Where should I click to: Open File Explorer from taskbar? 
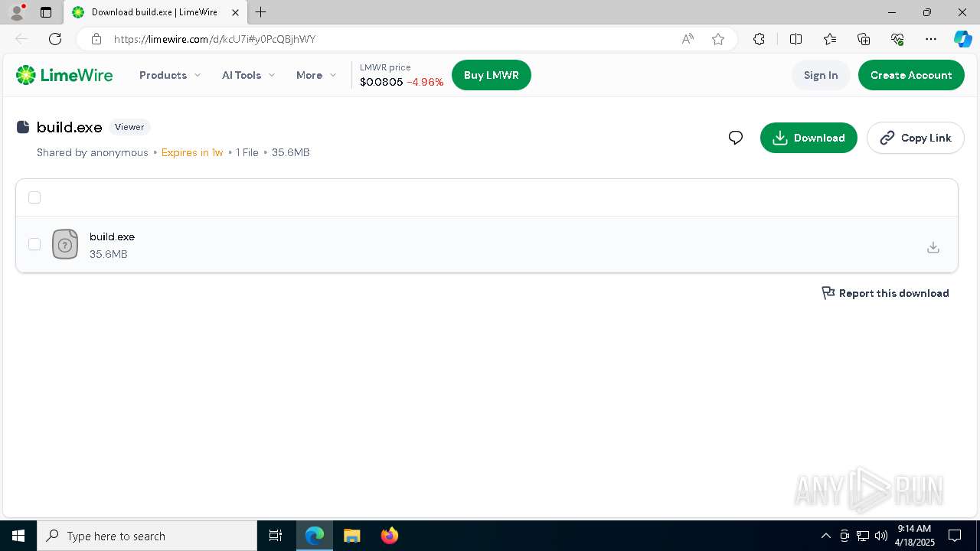coord(351,536)
